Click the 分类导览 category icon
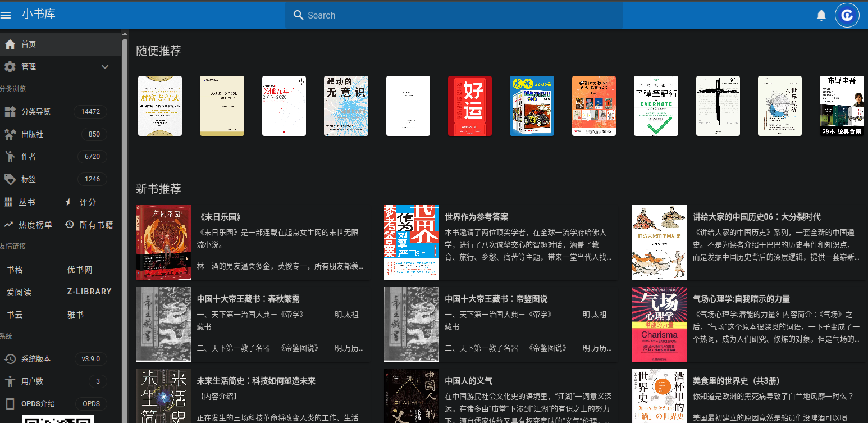This screenshot has height=423, width=868. point(10,112)
